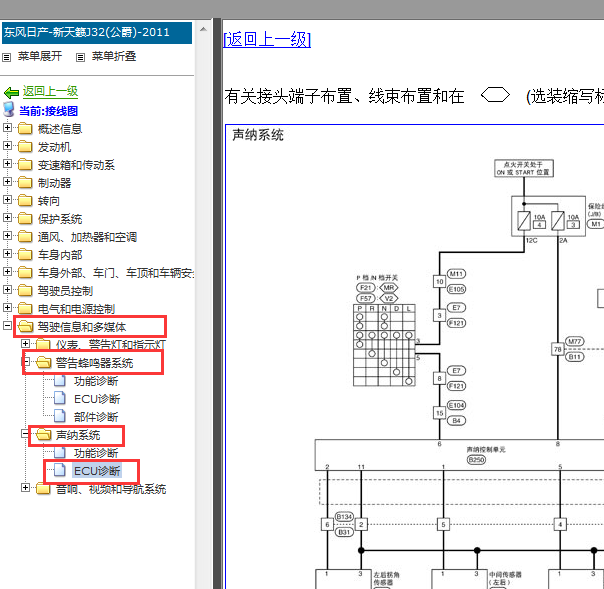Image resolution: width=604 pixels, height=589 pixels.
Task: Click the 菜单展开 list icon
Action: (x=7, y=58)
